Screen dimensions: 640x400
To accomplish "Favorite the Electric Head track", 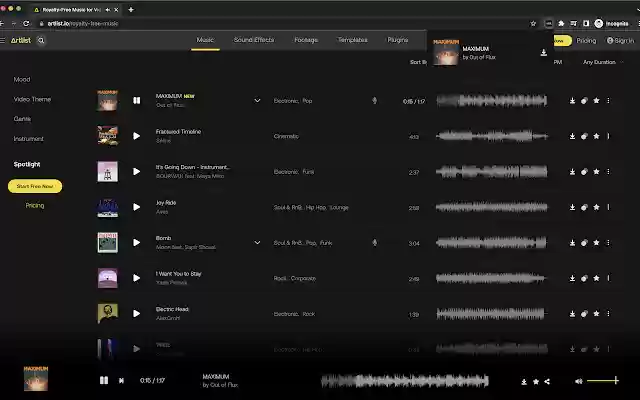I will point(596,313).
